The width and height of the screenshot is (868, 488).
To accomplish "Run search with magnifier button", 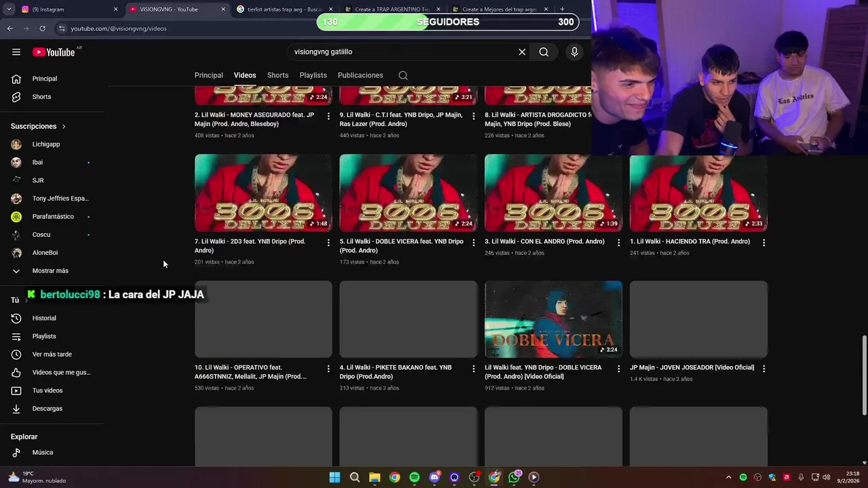I will point(544,52).
